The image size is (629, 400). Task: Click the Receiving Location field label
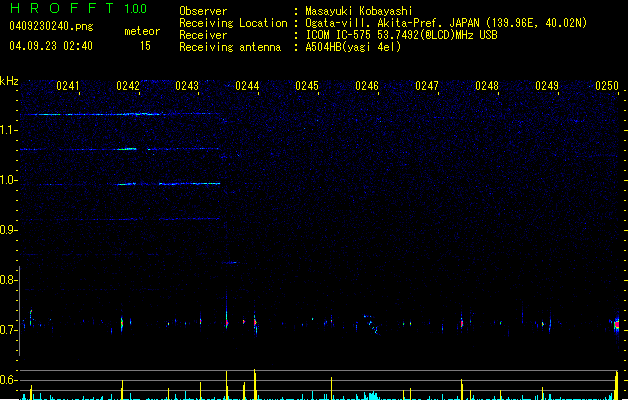point(233,23)
